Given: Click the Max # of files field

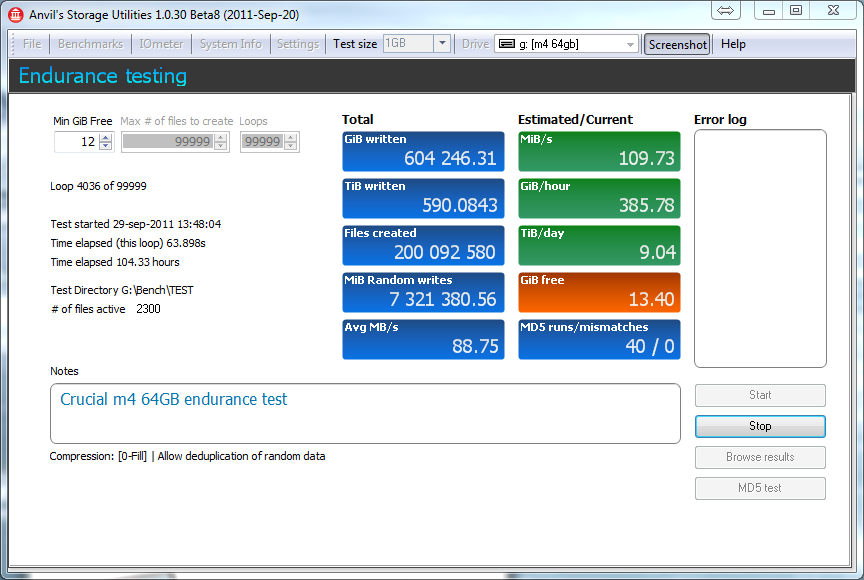Looking at the screenshot, I should (x=168, y=142).
